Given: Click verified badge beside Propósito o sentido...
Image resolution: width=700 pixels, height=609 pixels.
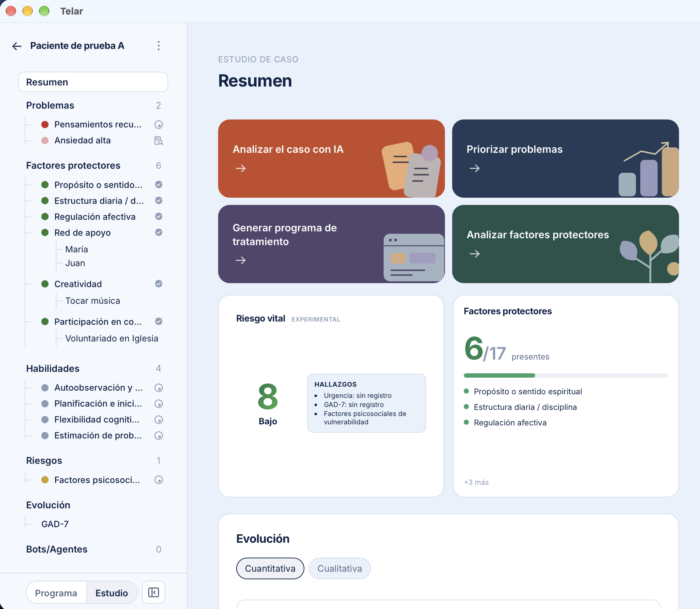Looking at the screenshot, I should [158, 185].
